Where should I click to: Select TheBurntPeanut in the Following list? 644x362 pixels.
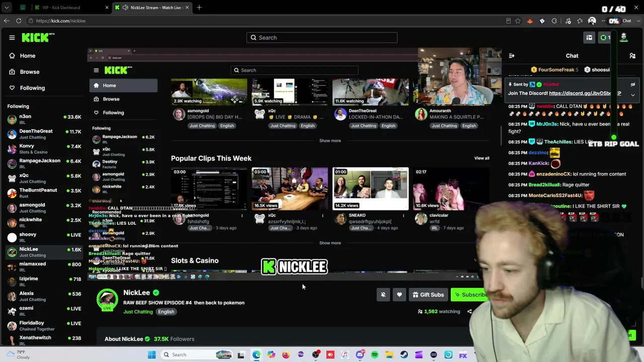pyautogui.click(x=44, y=193)
